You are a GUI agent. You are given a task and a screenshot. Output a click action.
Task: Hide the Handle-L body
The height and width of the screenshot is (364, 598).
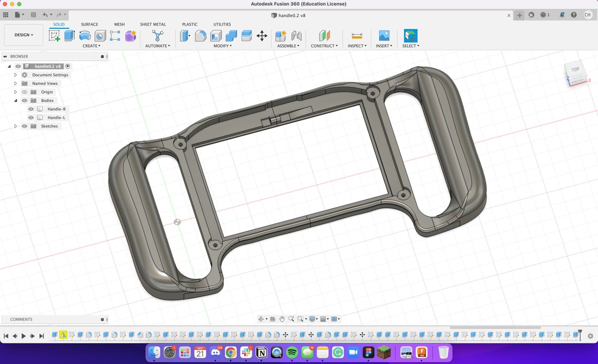(31, 117)
